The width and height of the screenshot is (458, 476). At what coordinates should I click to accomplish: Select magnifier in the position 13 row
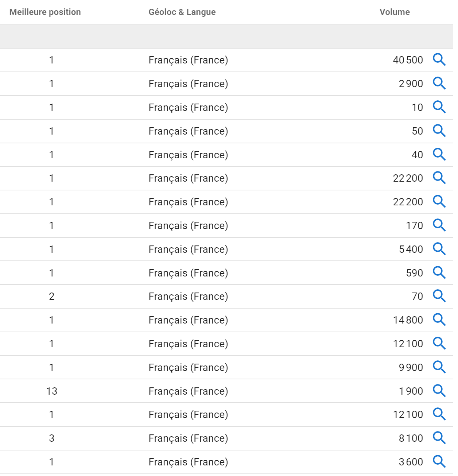(x=439, y=391)
